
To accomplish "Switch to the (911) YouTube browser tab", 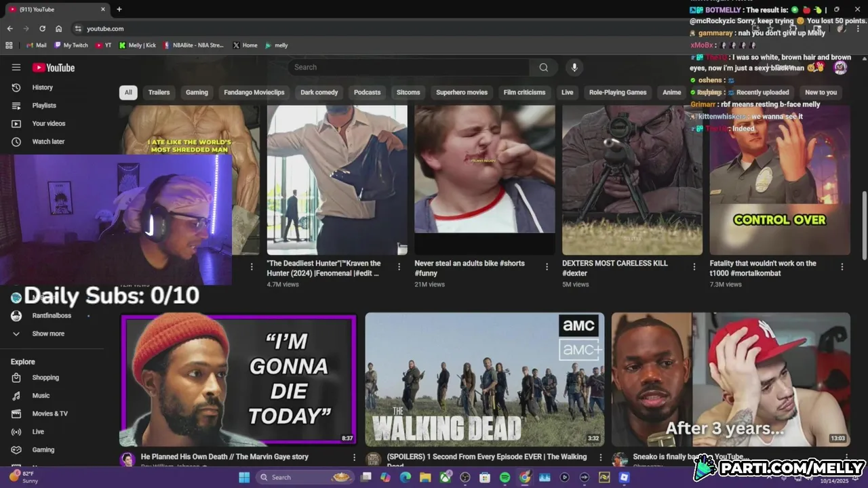I will (x=57, y=9).
